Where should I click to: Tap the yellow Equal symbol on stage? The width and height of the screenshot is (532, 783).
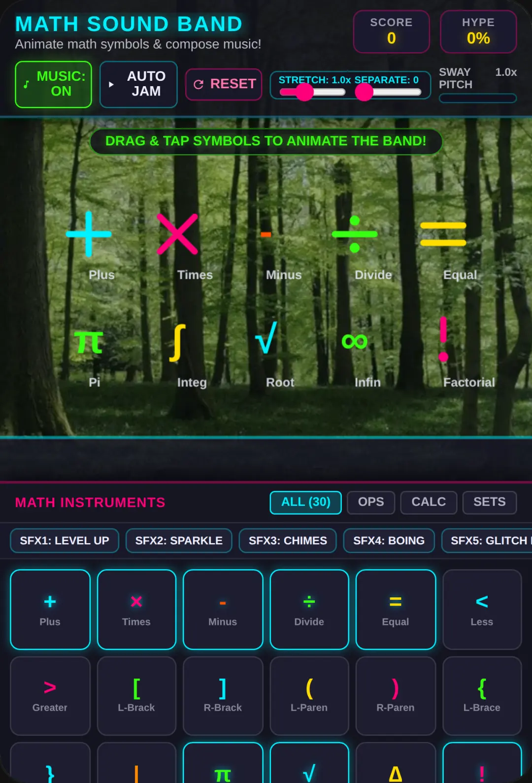443,234
